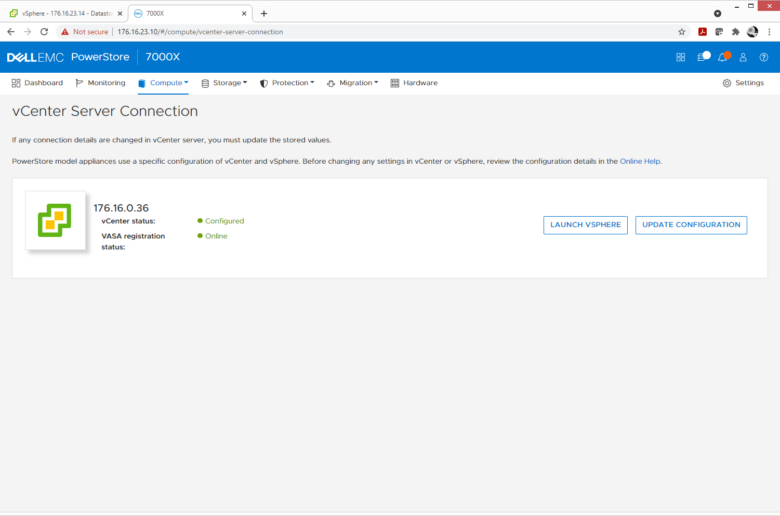Open the Monitoring page

click(x=100, y=83)
